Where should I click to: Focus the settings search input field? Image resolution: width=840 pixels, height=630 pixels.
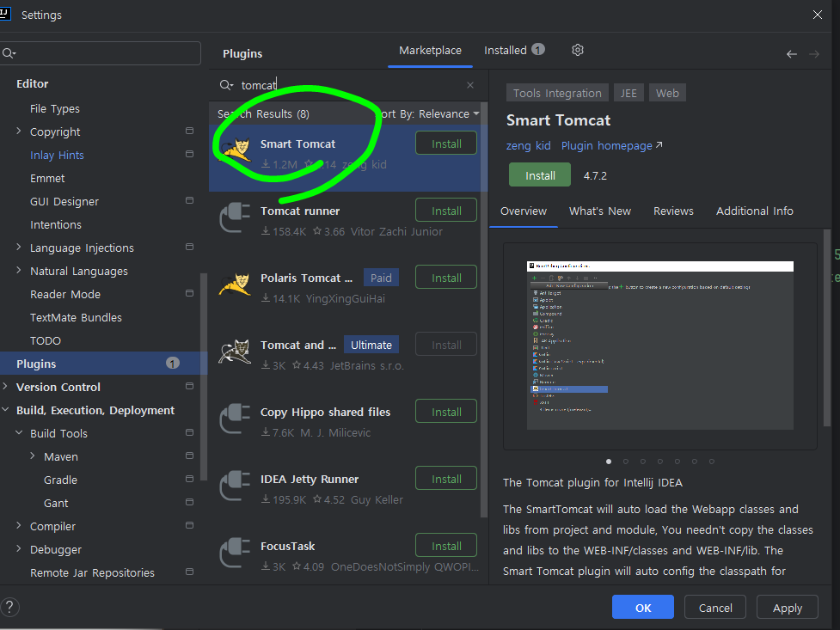click(x=101, y=53)
